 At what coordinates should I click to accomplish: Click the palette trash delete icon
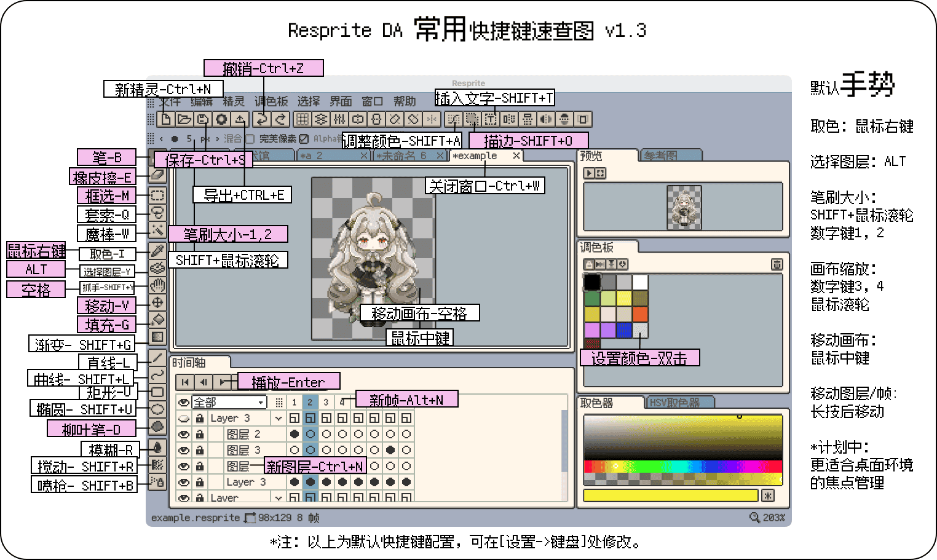(777, 264)
